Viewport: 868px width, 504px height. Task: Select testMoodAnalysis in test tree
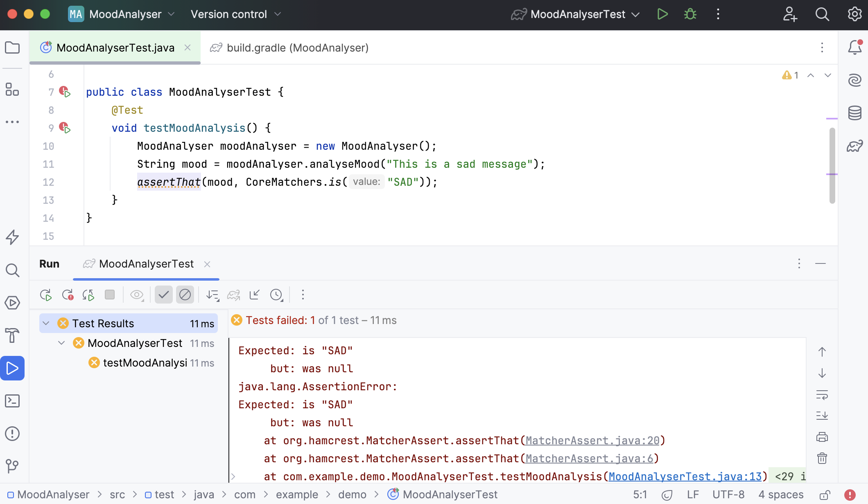click(145, 363)
